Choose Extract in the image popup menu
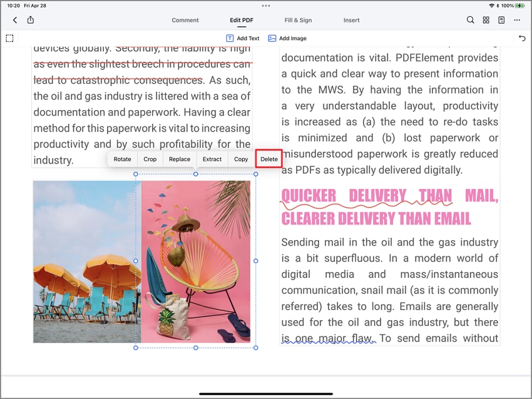This screenshot has width=532, height=399. (x=212, y=159)
